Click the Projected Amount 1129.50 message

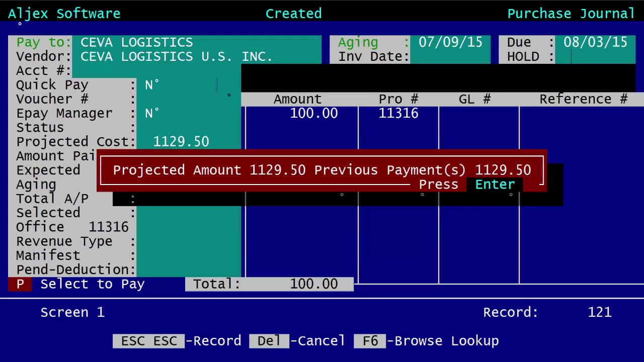click(209, 170)
